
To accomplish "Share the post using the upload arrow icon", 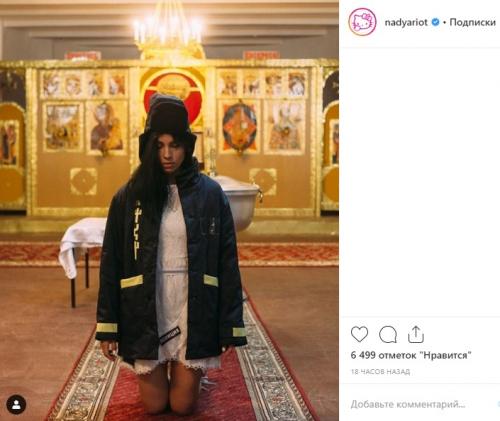I will pyautogui.click(x=415, y=334).
